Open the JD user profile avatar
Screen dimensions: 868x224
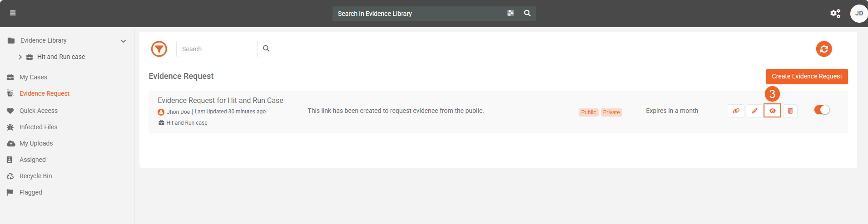coord(858,14)
